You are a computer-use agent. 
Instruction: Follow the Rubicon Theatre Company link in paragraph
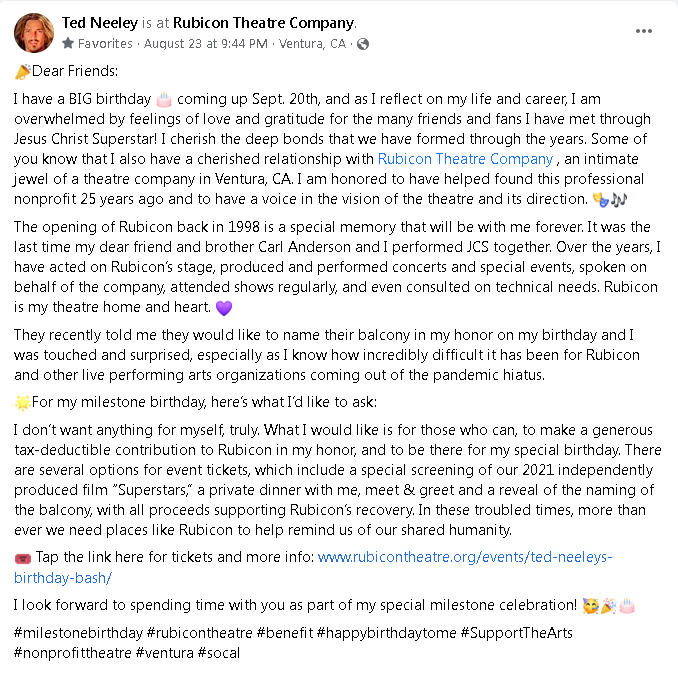click(x=466, y=158)
